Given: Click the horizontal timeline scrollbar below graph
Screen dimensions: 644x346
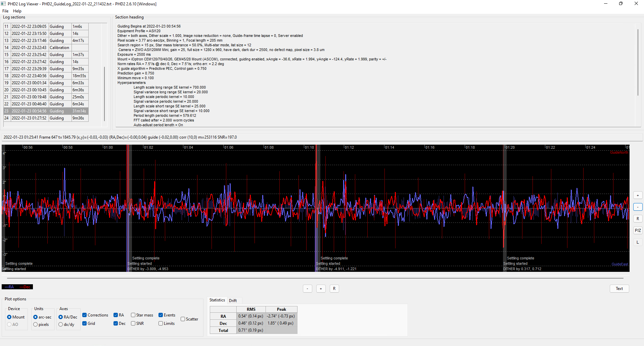Looking at the screenshot, I should point(316,278).
